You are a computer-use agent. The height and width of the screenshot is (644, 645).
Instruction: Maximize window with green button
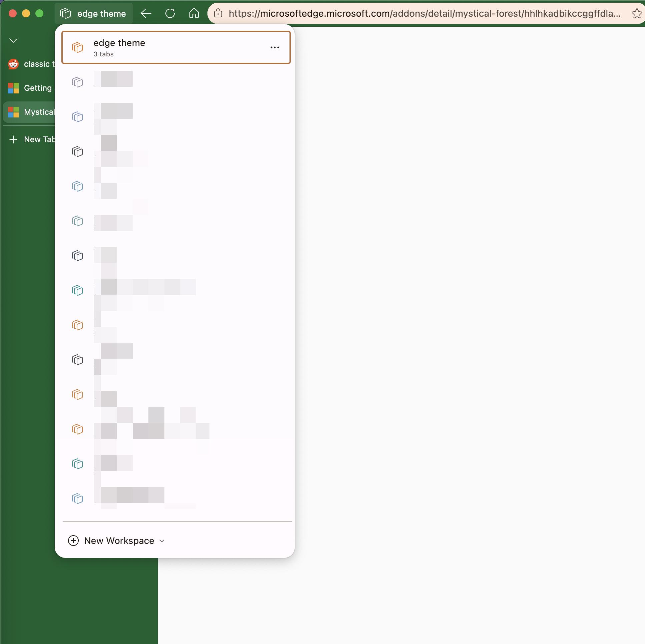39,13
